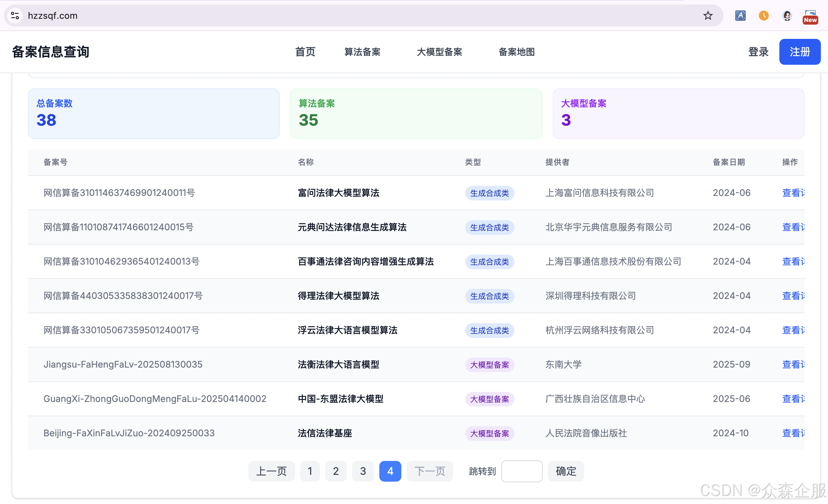View details for 法衡法律大语言模型 row

pyautogui.click(x=793, y=364)
